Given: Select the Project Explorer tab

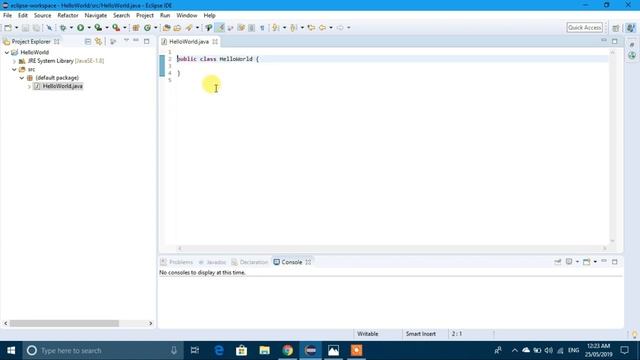Looking at the screenshot, I should coord(31,42).
